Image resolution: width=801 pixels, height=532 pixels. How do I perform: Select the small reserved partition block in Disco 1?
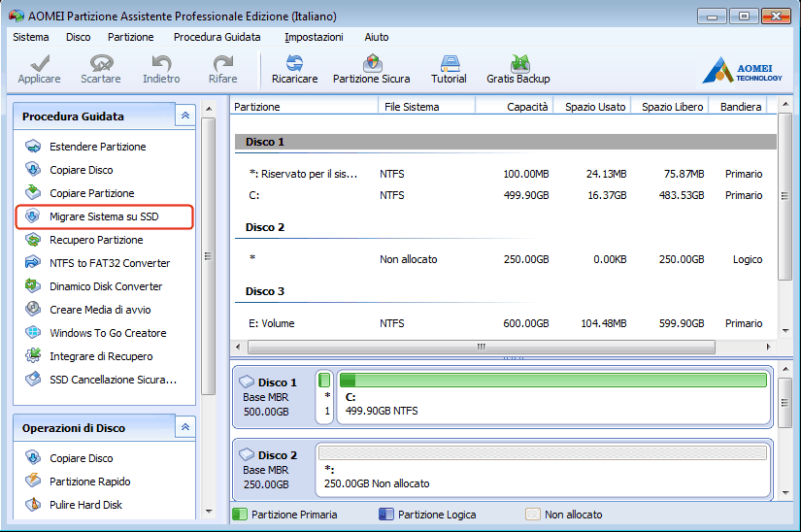point(324,397)
